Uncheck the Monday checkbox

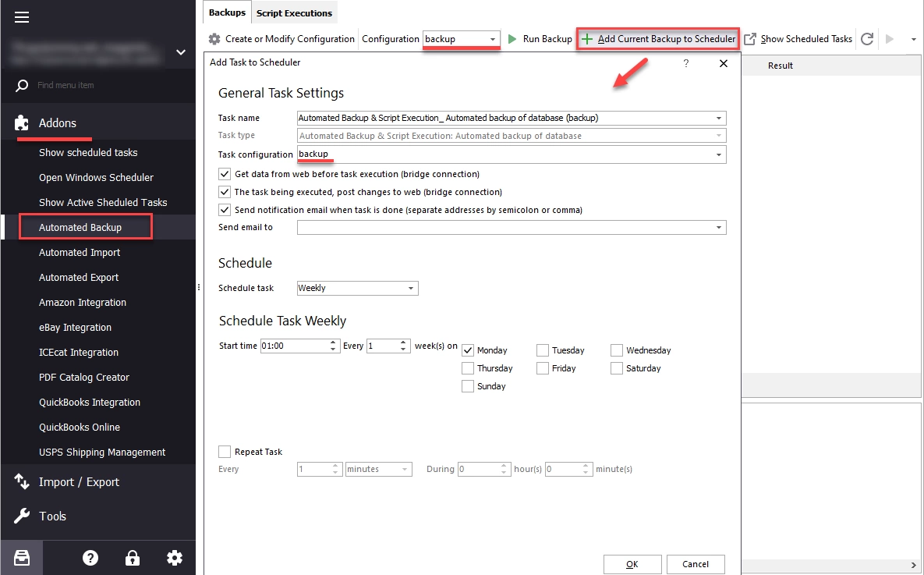click(x=468, y=350)
